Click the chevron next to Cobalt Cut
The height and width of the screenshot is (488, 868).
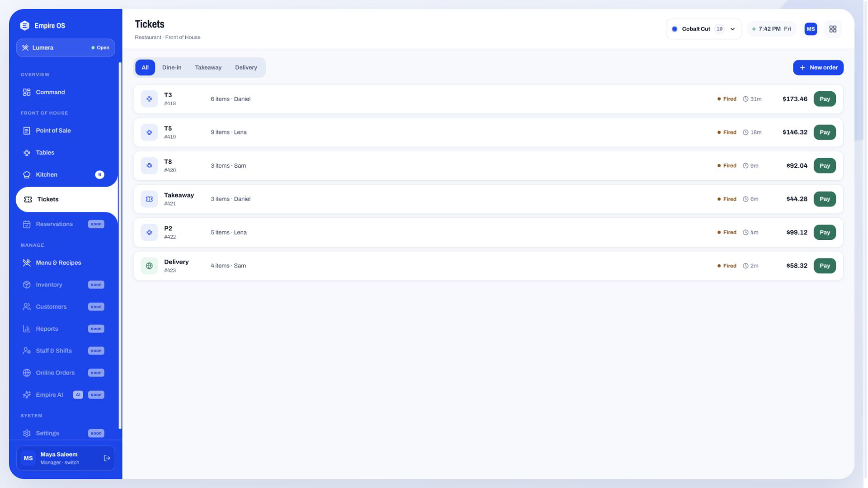[732, 29]
